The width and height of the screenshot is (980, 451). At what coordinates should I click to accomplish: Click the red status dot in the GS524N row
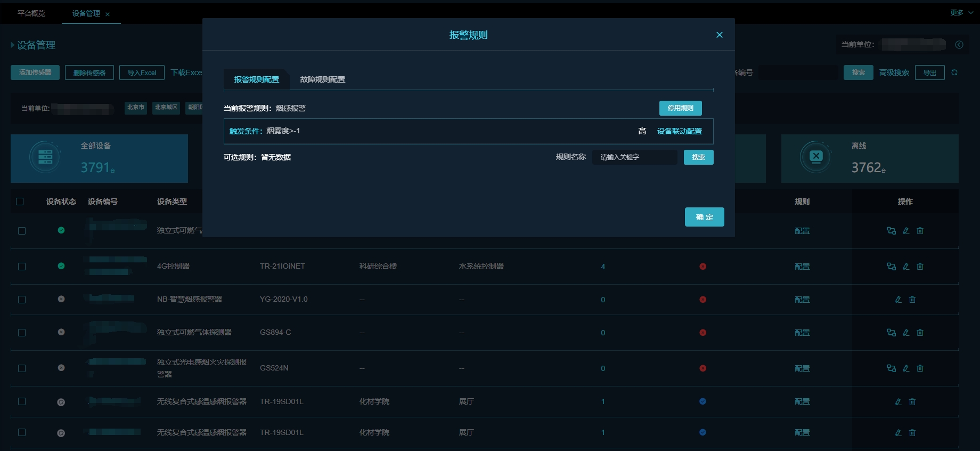click(703, 368)
